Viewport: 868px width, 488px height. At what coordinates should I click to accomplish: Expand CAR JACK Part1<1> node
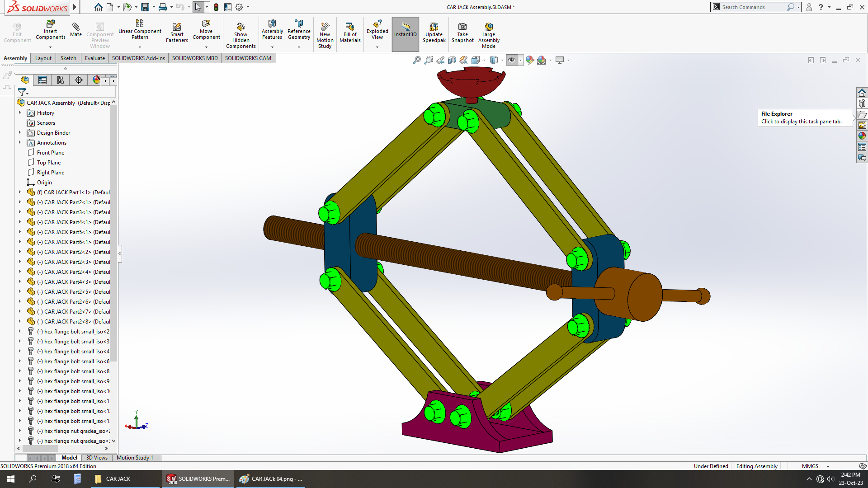pyautogui.click(x=20, y=192)
